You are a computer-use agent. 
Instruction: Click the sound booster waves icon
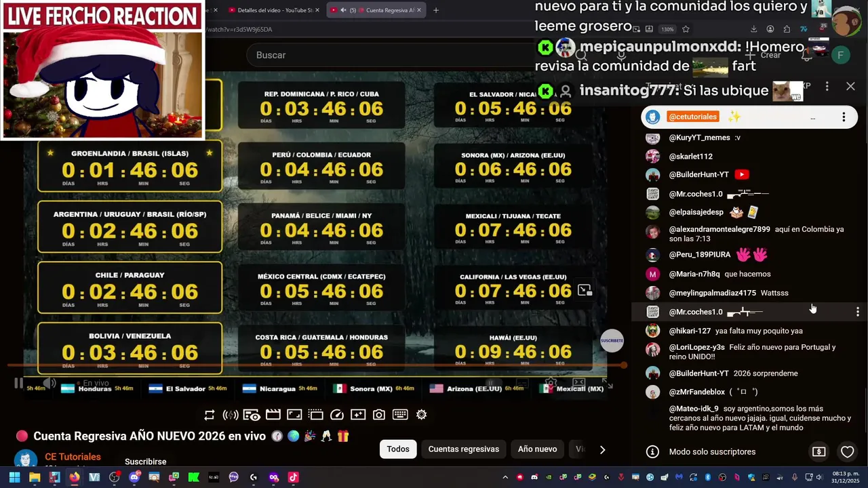tap(231, 415)
